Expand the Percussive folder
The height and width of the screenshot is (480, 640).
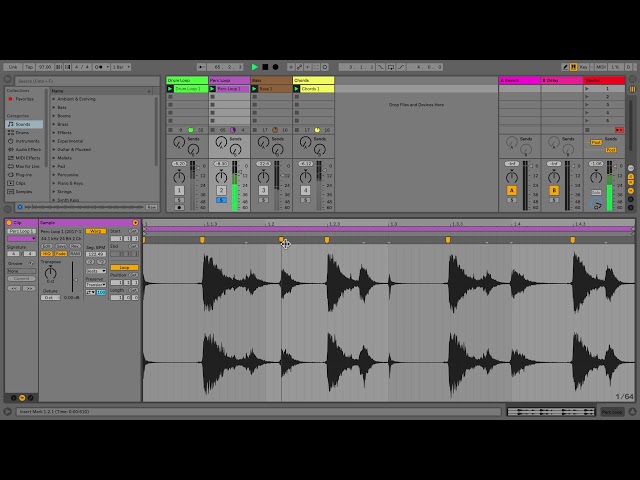[x=54, y=175]
